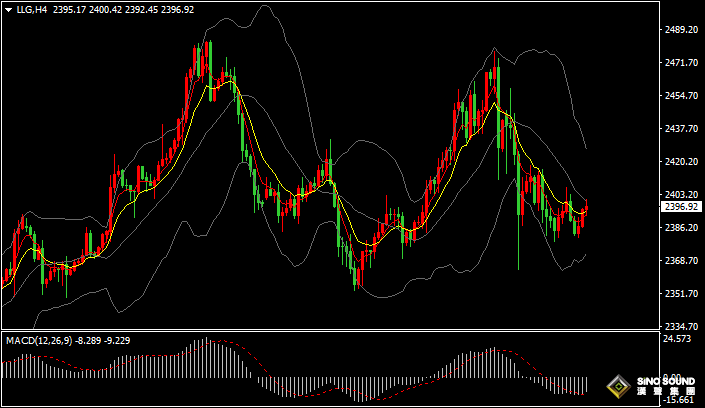This screenshot has width=705, height=408.
Task: Click the 2420.20 price axis label
Action: click(x=680, y=162)
